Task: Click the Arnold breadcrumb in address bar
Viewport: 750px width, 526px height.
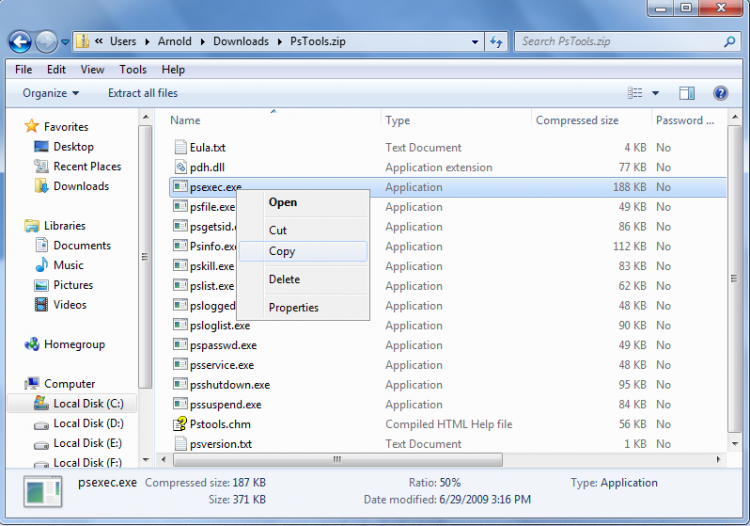Action: click(x=175, y=42)
